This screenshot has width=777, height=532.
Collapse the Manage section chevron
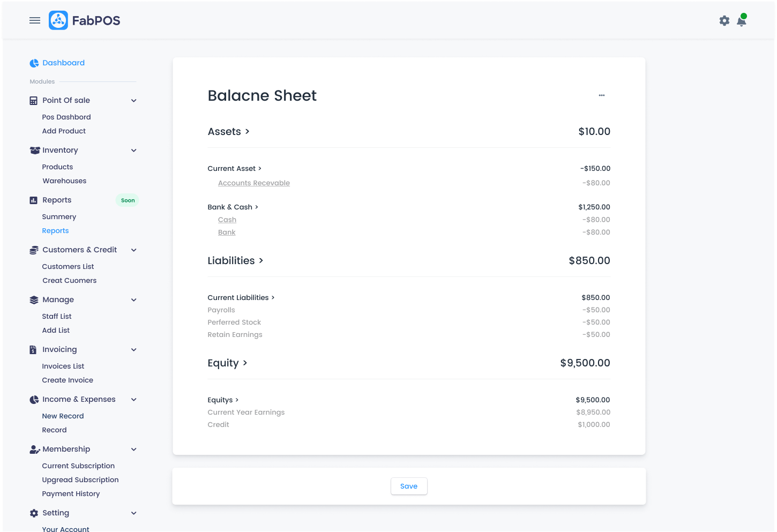[134, 300]
